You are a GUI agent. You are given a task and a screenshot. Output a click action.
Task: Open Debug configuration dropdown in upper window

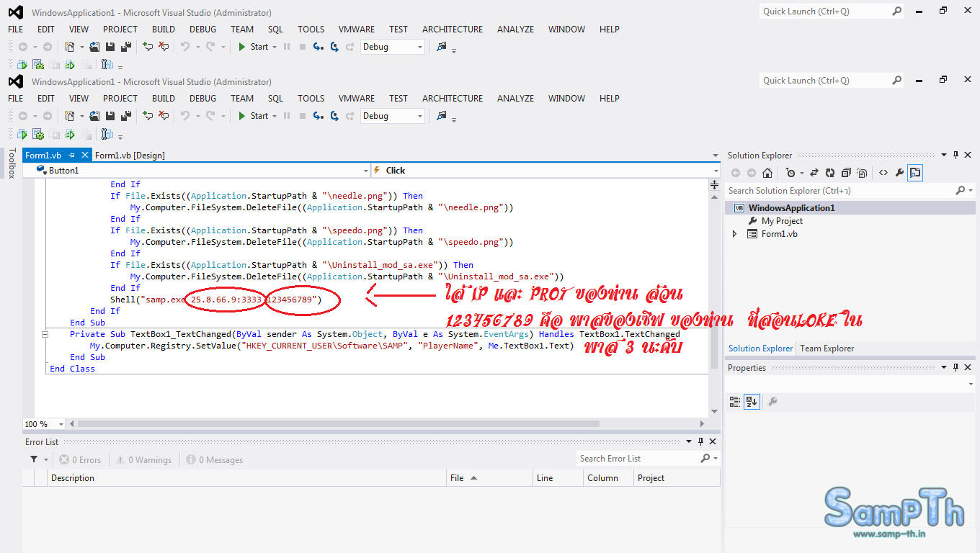click(x=393, y=47)
